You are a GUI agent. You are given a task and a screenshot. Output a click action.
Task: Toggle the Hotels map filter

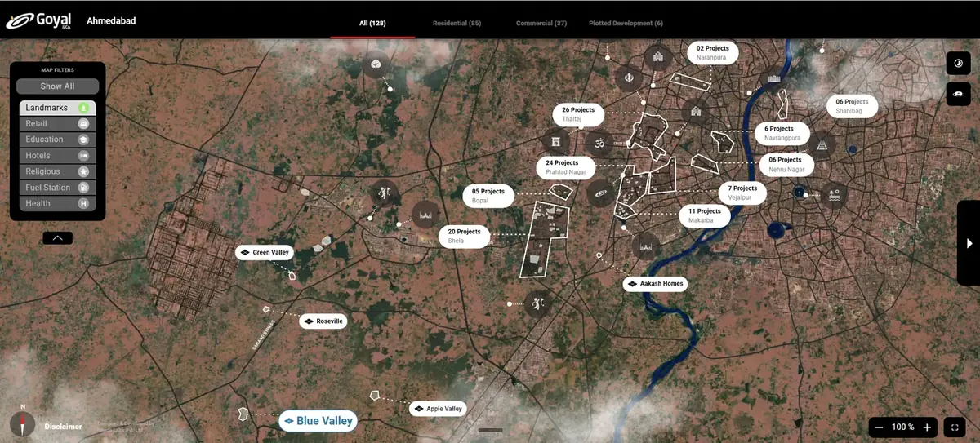57,155
